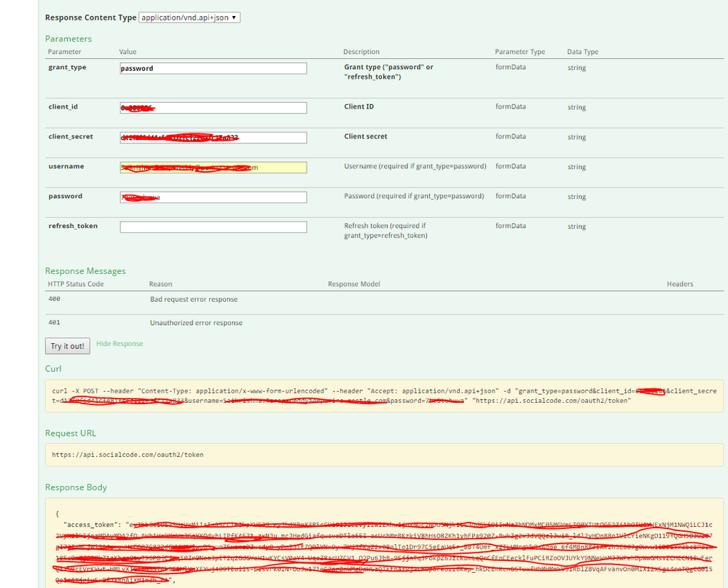The image size is (728, 588).
Task: Click the Request URL text box
Action: (x=384, y=455)
